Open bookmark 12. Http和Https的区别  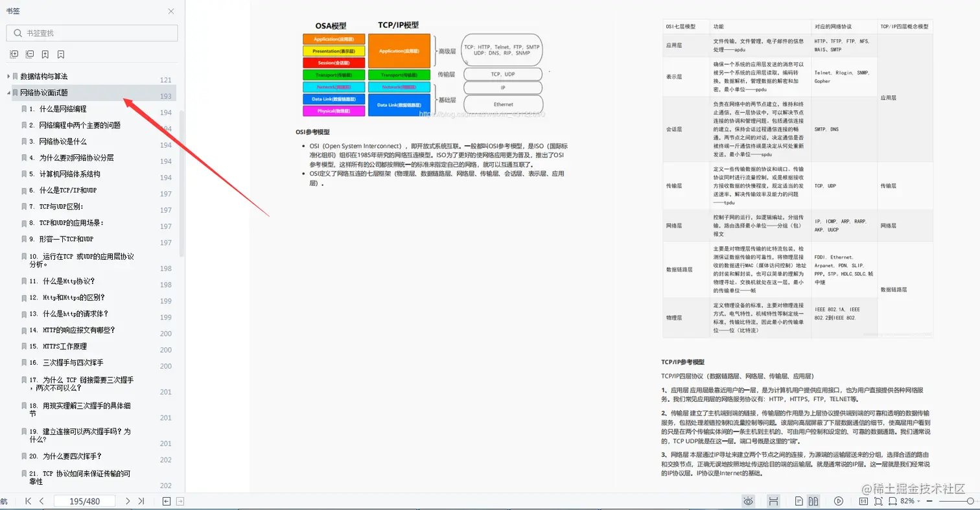(x=67, y=297)
